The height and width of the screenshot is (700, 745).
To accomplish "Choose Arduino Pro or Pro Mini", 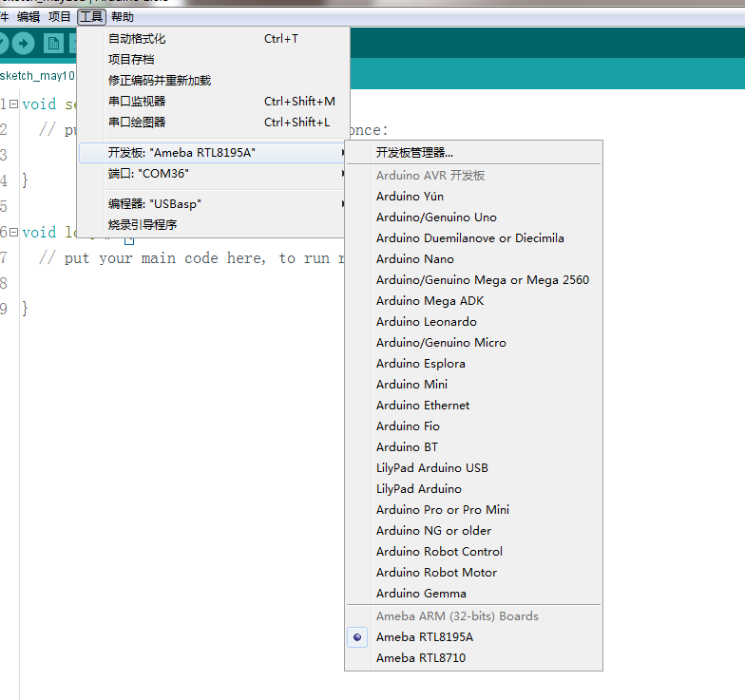I will tap(473, 509).
